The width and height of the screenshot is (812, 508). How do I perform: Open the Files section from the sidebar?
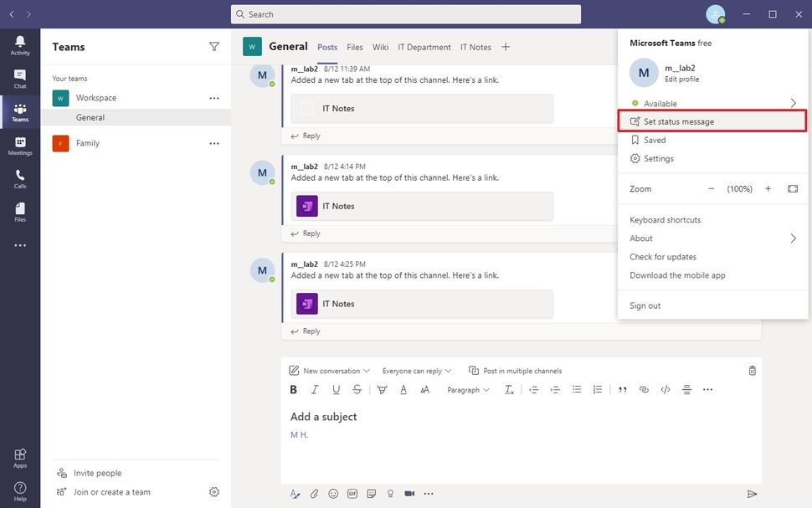[20, 212]
